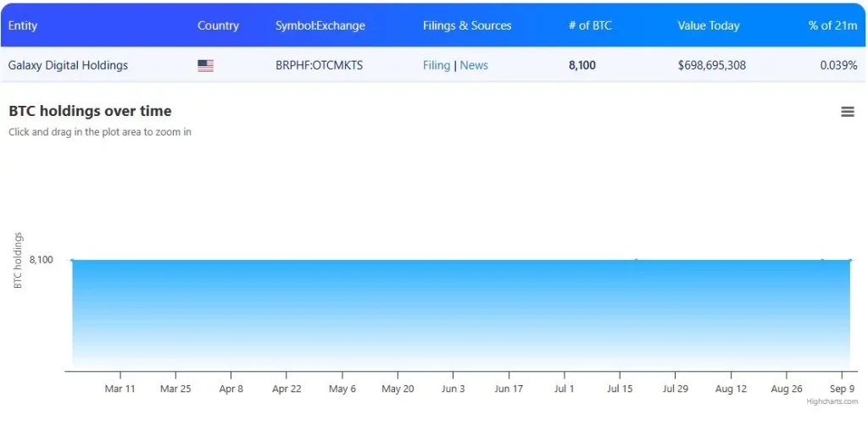The image size is (868, 442).
Task: Click the Jun 3 x-axis label
Action: [453, 389]
